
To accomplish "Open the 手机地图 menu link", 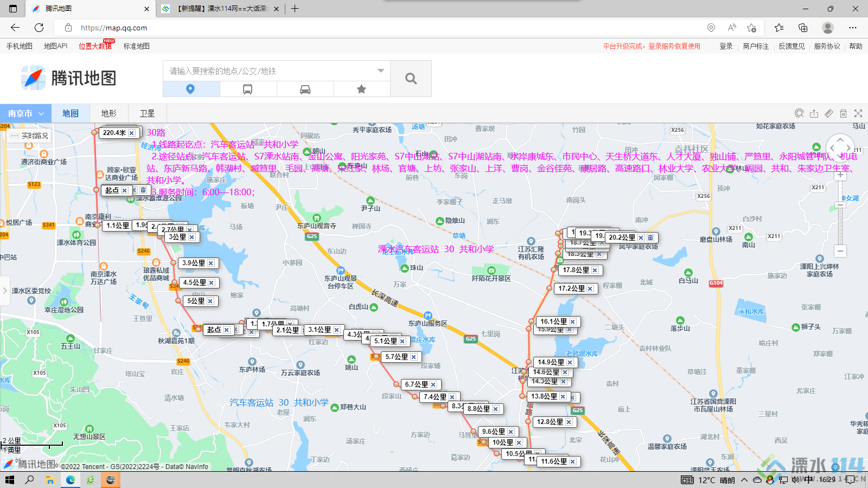I will (19, 46).
